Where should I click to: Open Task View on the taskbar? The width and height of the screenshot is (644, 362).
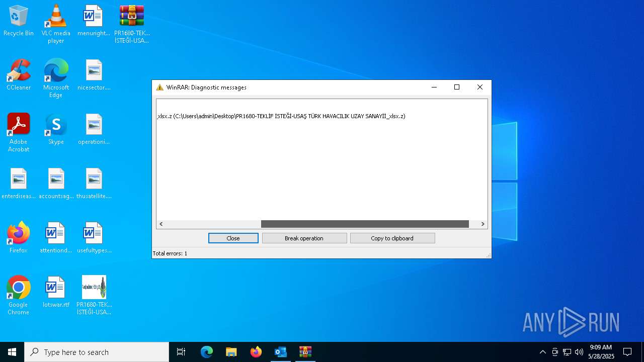point(181,352)
